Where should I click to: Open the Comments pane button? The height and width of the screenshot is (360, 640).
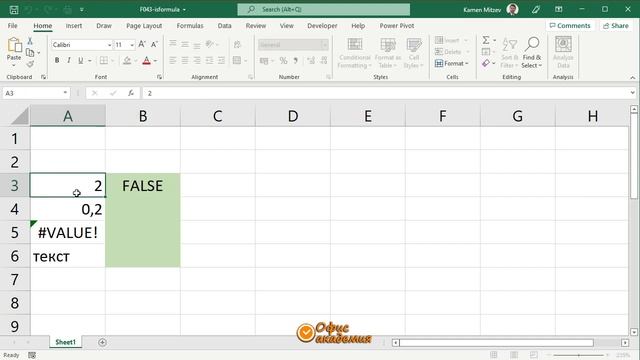click(570, 25)
